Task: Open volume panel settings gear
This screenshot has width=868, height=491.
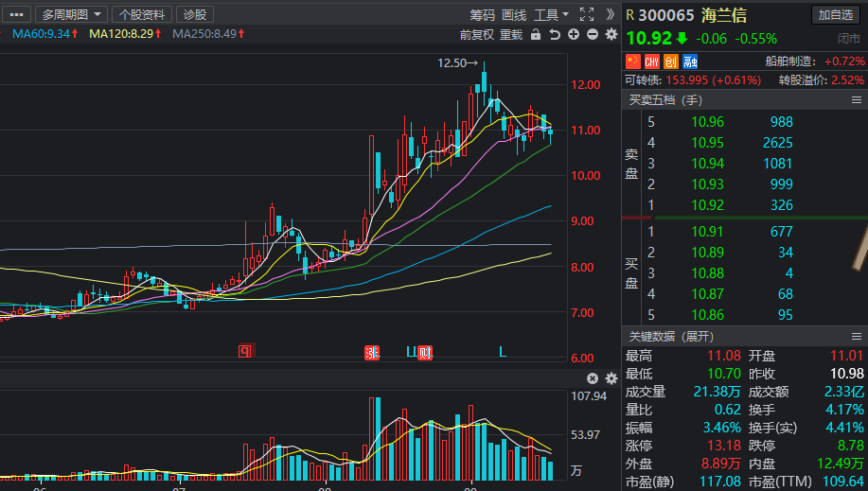Action: pos(611,378)
